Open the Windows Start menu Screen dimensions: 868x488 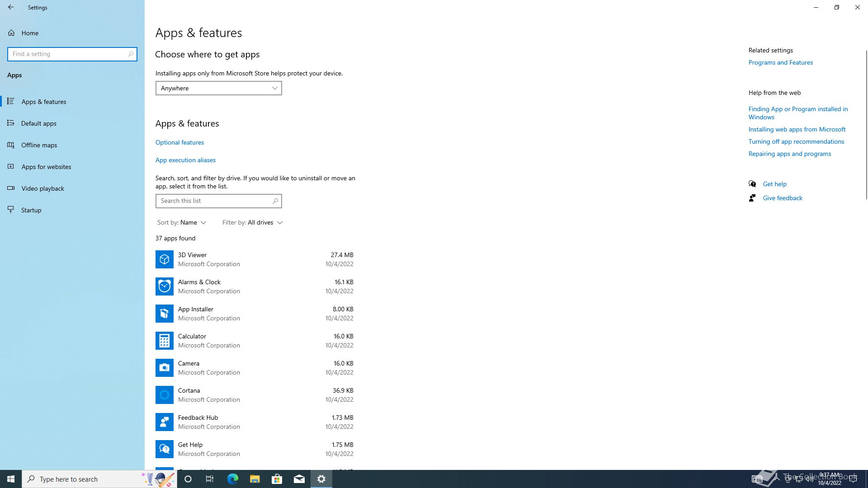11,479
